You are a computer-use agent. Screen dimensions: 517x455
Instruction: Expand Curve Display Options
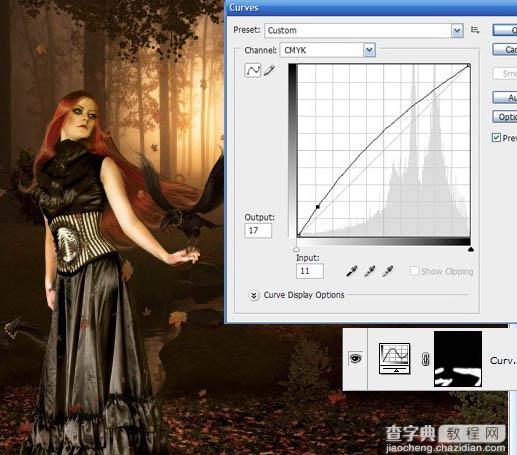point(254,295)
